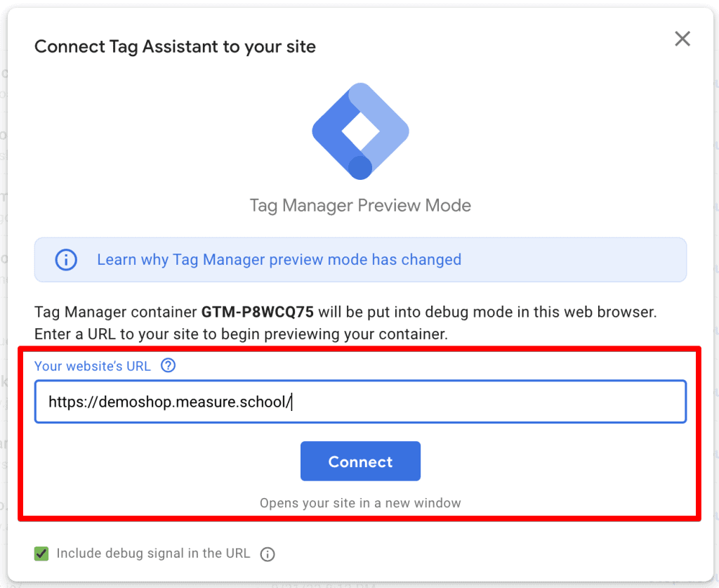The width and height of the screenshot is (719, 588).
Task: Enable the green checkbox at the bottom
Action: (x=41, y=554)
